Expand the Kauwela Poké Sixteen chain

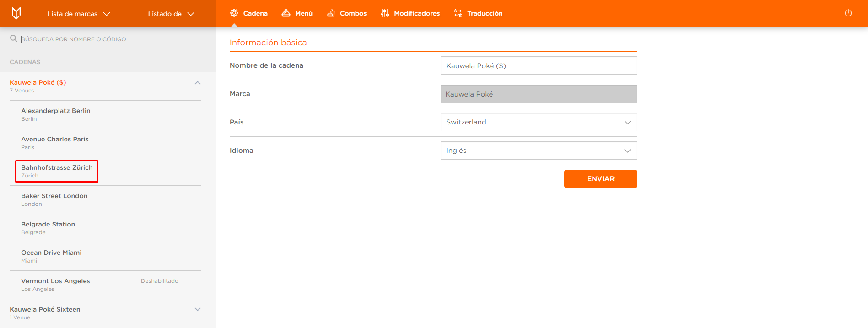pyautogui.click(x=198, y=309)
